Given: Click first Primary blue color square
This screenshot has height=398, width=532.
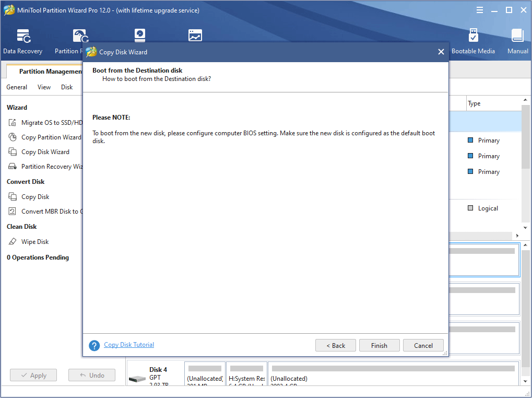Looking at the screenshot, I should [x=470, y=140].
